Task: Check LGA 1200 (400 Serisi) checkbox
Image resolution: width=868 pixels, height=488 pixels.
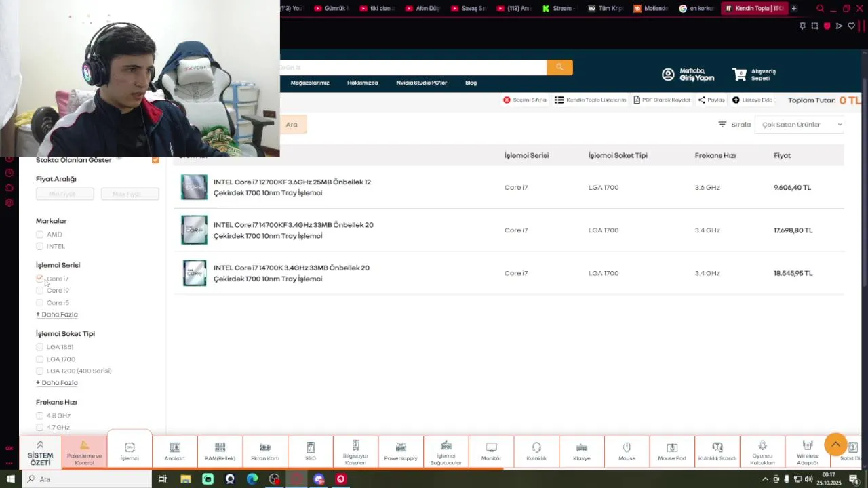Action: tap(39, 371)
